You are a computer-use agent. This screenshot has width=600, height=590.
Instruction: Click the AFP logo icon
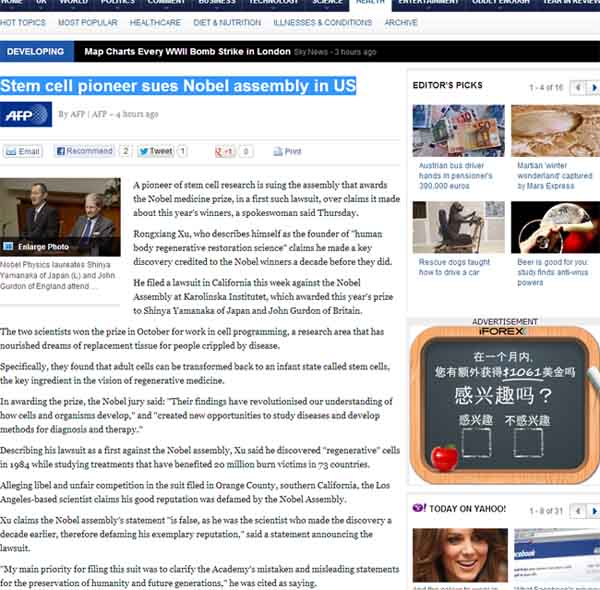tap(26, 114)
